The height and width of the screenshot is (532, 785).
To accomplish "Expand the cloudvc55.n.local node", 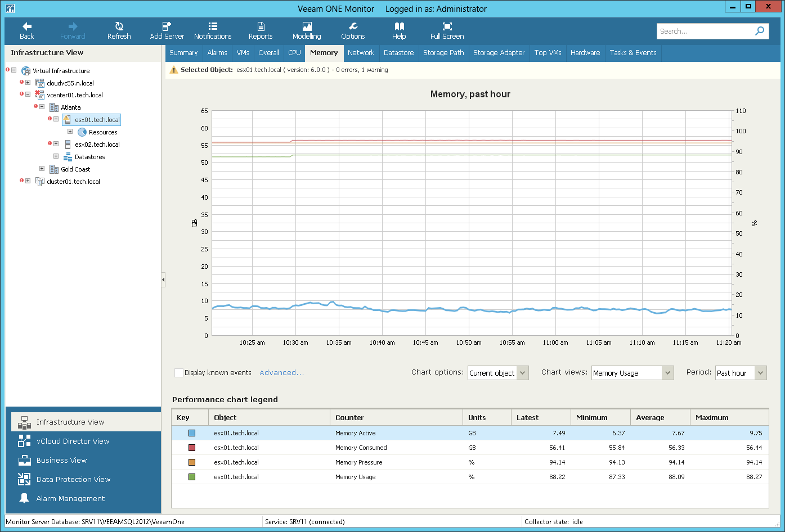I will (x=28, y=83).
